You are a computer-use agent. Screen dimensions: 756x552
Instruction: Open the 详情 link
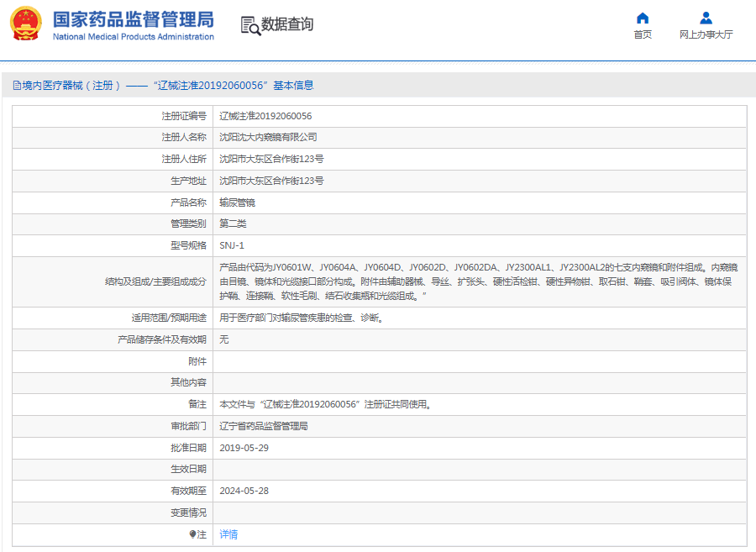(228, 534)
